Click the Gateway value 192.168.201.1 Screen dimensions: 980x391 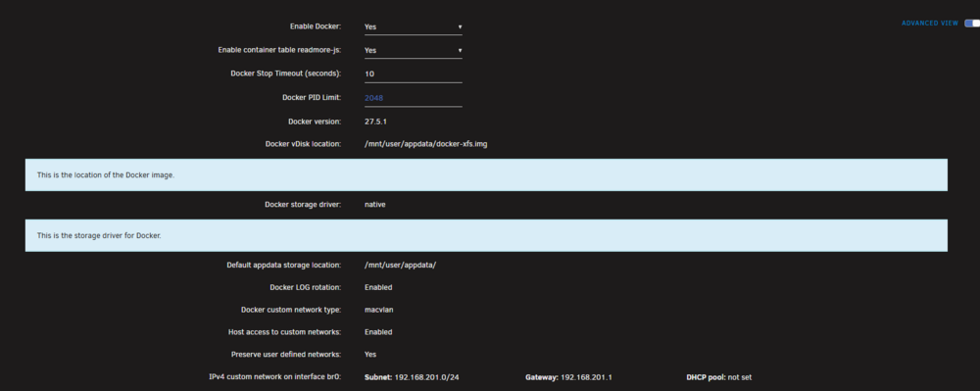pyautogui.click(x=587, y=377)
